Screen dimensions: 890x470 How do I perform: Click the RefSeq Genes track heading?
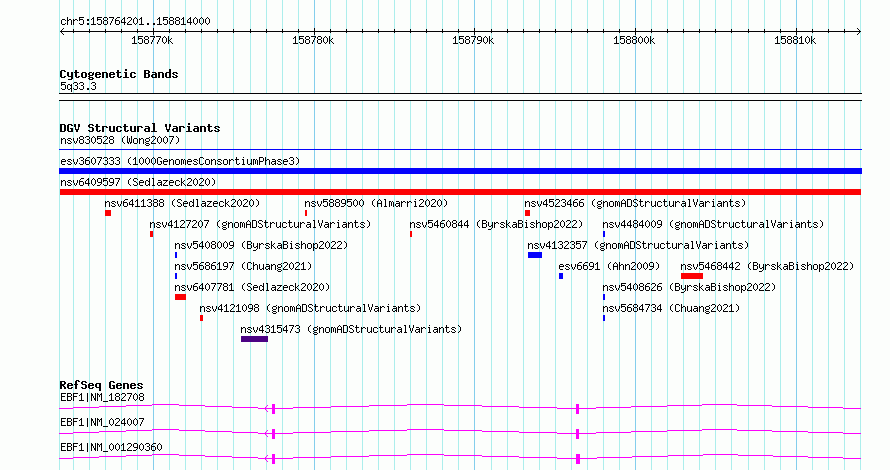(x=101, y=385)
